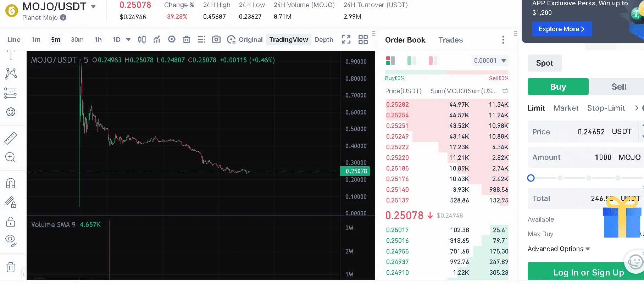
Task: Open the Trades tab
Action: [x=450, y=40]
